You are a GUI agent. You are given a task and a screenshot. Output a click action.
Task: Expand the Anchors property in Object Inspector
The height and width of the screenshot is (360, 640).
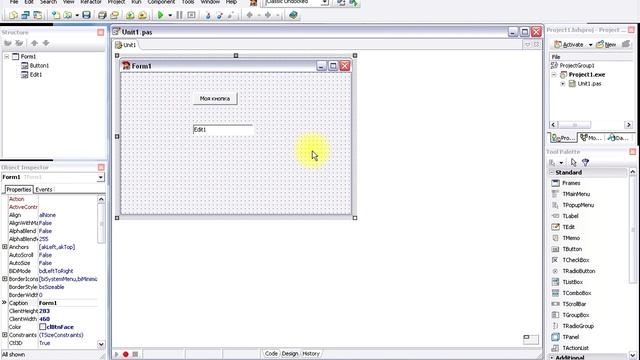(4, 247)
